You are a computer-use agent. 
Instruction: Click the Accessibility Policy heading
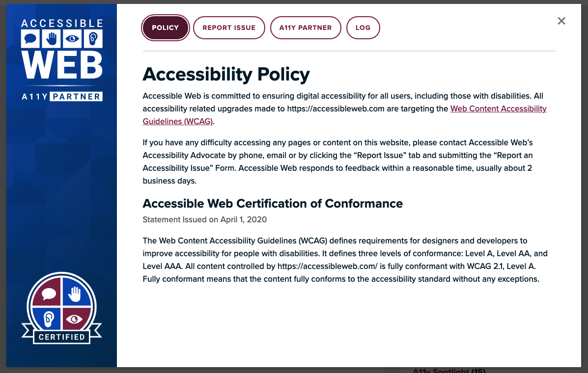[x=226, y=74]
